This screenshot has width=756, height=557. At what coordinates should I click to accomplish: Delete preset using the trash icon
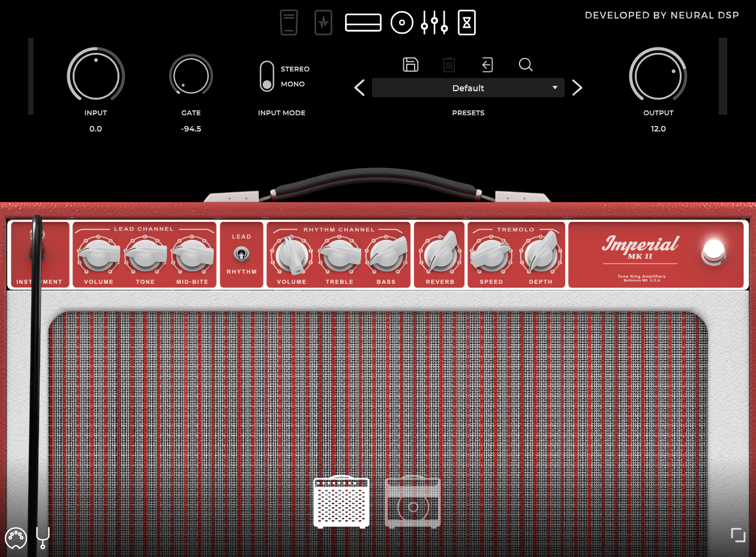(449, 64)
